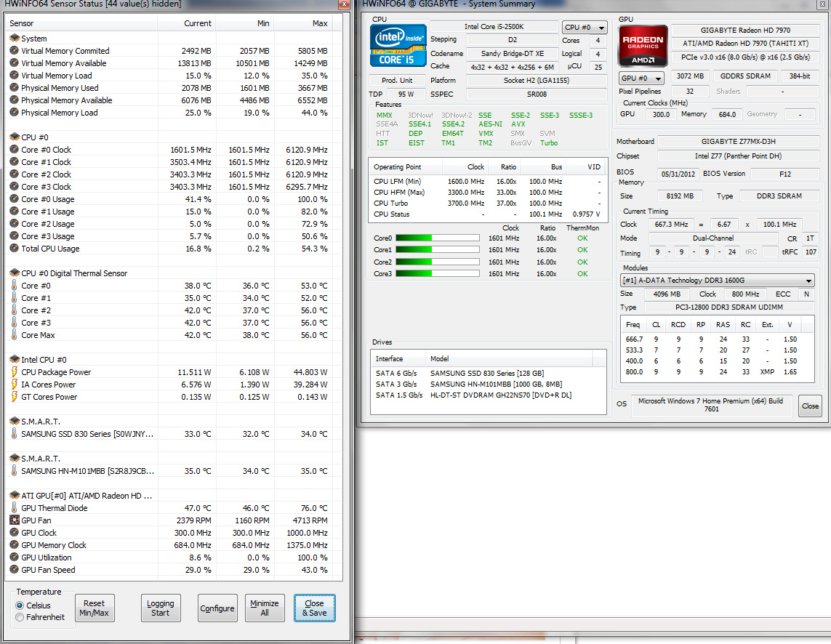Click the Sensor column header

(x=82, y=23)
